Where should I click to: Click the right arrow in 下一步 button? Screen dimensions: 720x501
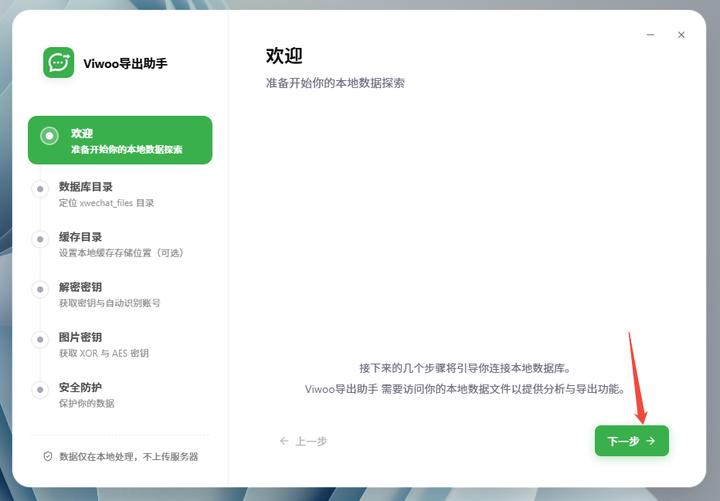(x=651, y=441)
